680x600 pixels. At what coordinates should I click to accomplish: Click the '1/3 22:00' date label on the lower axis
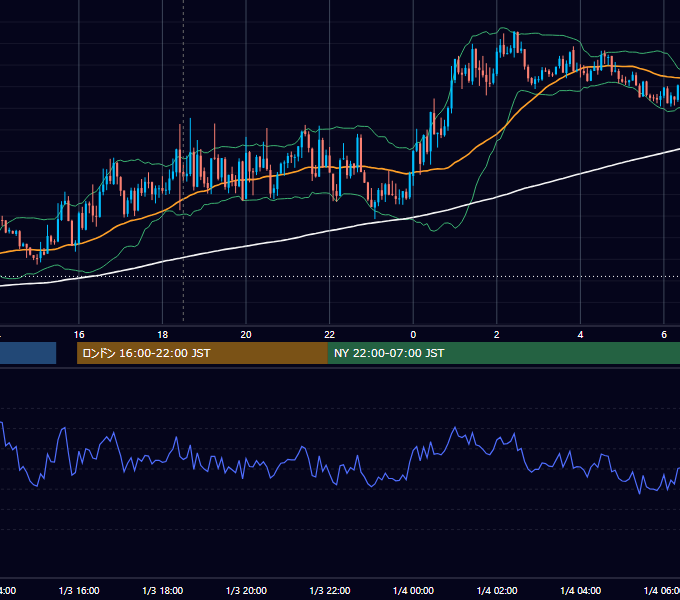(330, 590)
